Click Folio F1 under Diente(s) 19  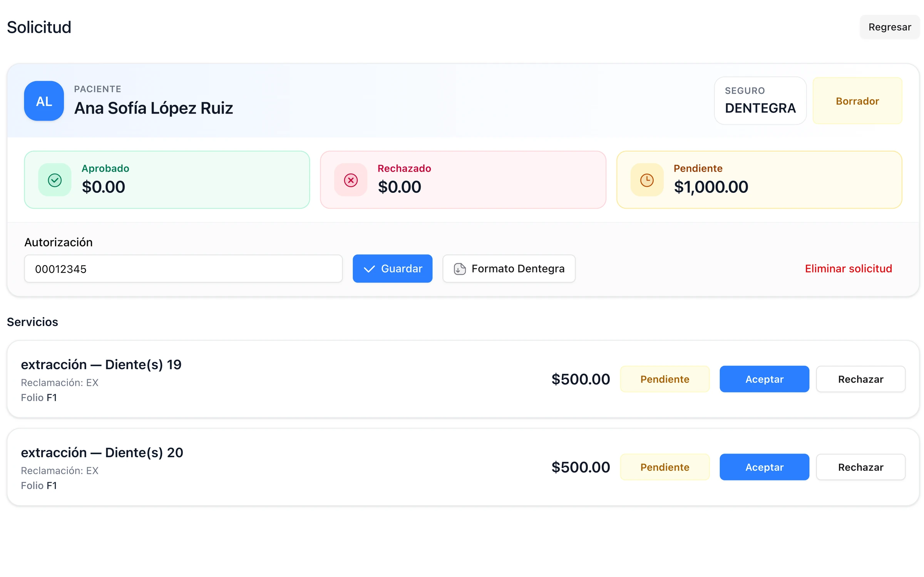click(39, 398)
